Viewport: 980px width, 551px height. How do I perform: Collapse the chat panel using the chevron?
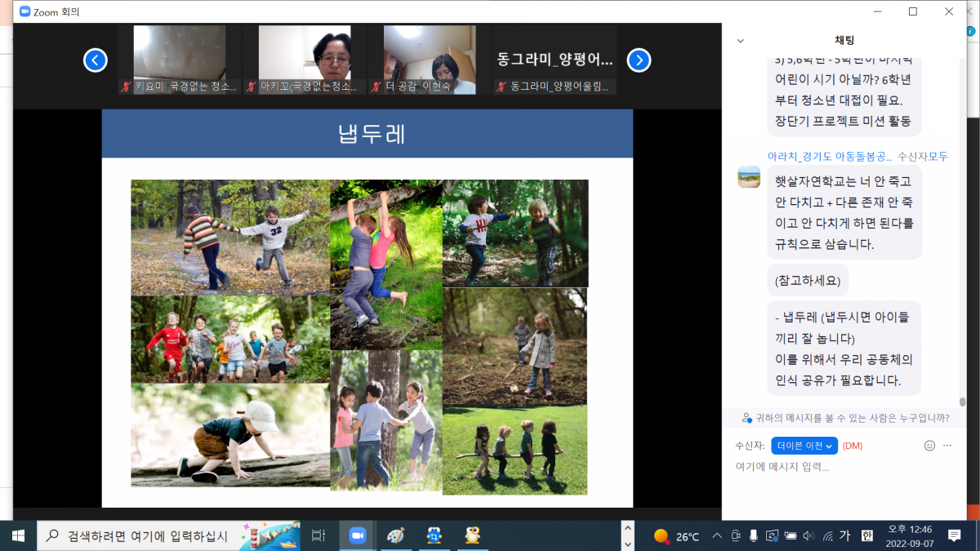point(741,41)
